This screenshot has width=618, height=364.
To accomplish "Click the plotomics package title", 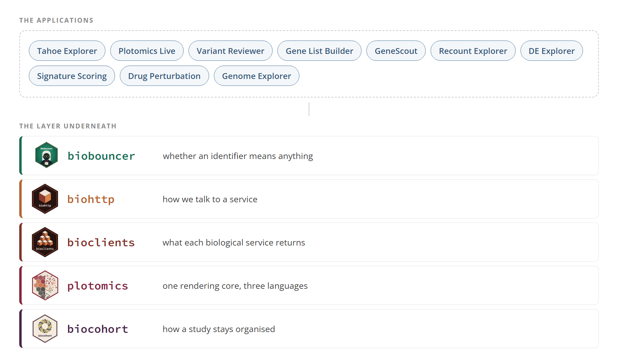I will click(x=98, y=286).
